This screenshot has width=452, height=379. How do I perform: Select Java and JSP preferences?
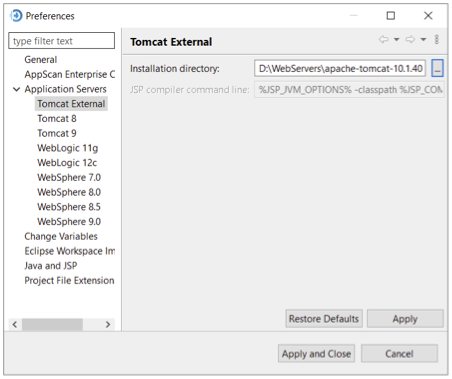(x=51, y=266)
